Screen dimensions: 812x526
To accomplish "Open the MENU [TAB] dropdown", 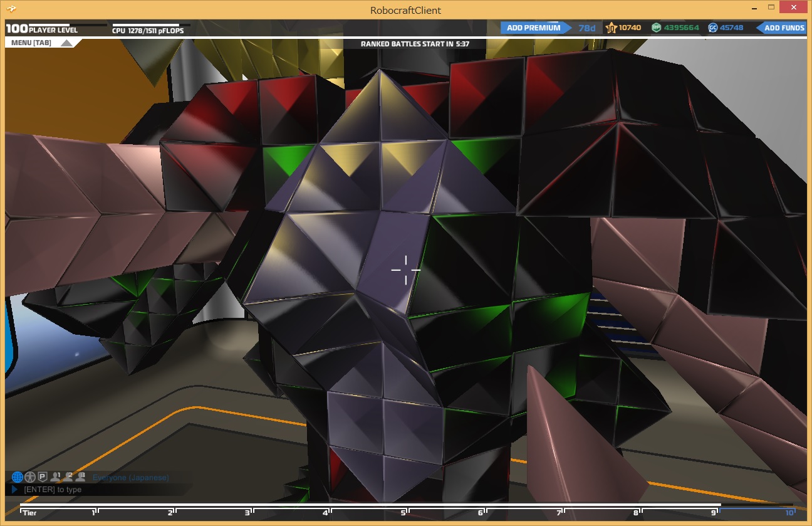I will tap(43, 43).
